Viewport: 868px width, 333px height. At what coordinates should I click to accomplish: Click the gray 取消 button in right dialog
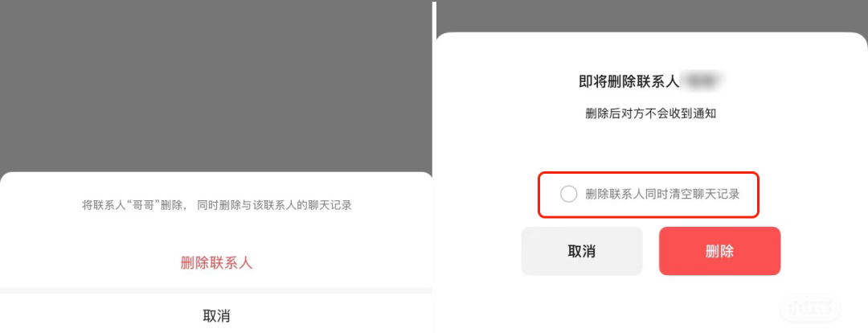pyautogui.click(x=582, y=251)
